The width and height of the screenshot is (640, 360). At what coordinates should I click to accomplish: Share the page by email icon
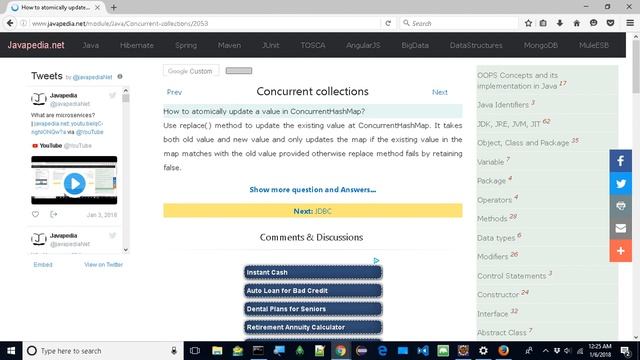(x=621, y=228)
